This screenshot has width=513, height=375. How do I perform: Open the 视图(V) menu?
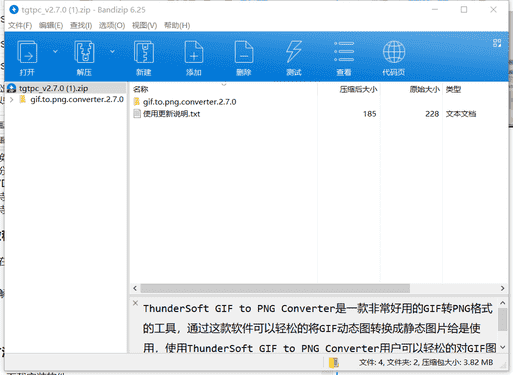tap(144, 25)
